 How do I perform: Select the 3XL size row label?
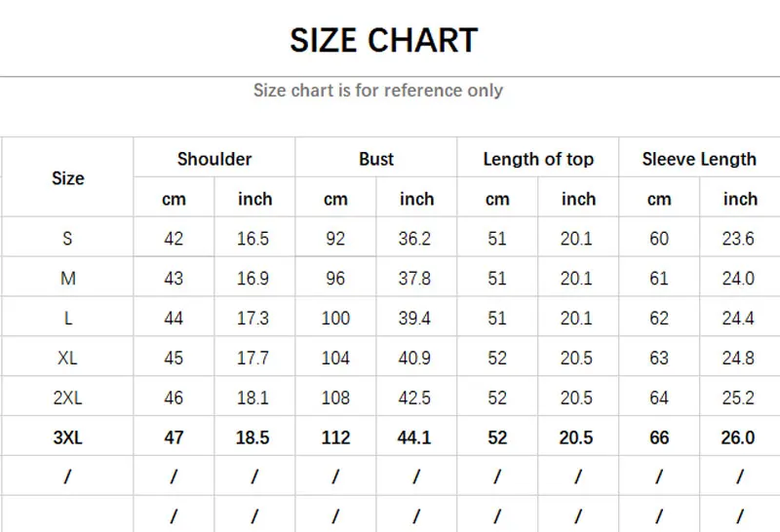coord(67,438)
